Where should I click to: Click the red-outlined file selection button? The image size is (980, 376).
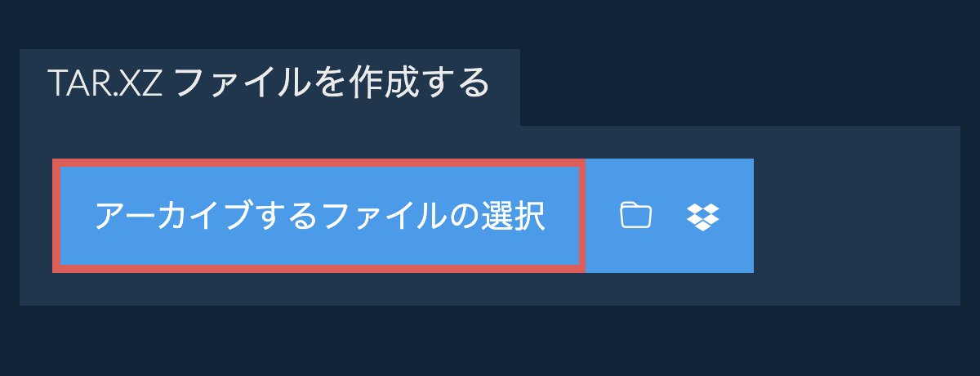(319, 216)
